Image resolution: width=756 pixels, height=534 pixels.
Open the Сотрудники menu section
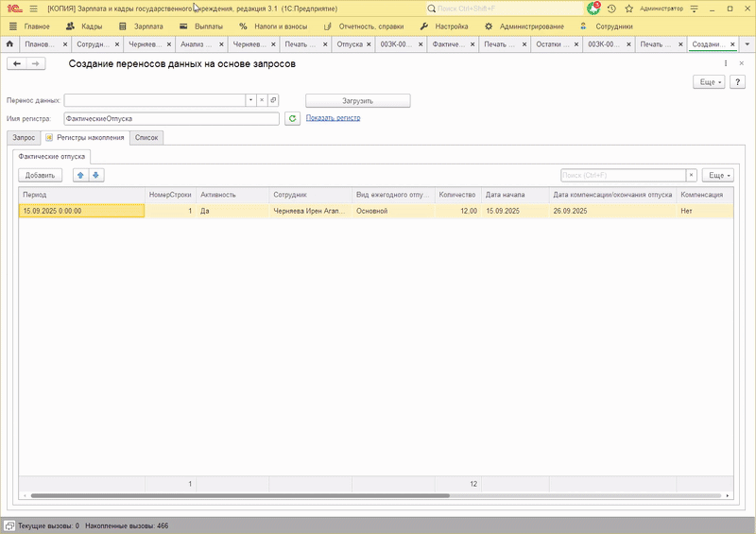tap(606, 26)
